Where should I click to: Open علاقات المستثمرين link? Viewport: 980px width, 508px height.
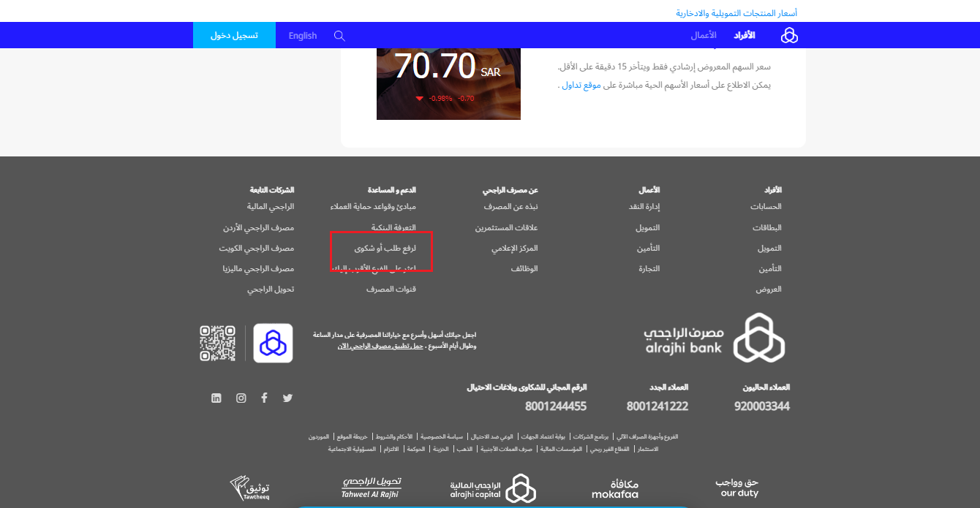point(507,227)
